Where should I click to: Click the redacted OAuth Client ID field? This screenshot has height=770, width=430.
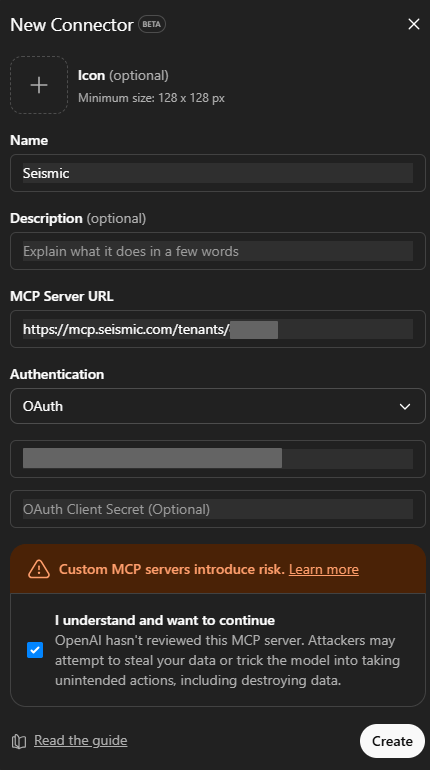point(217,459)
